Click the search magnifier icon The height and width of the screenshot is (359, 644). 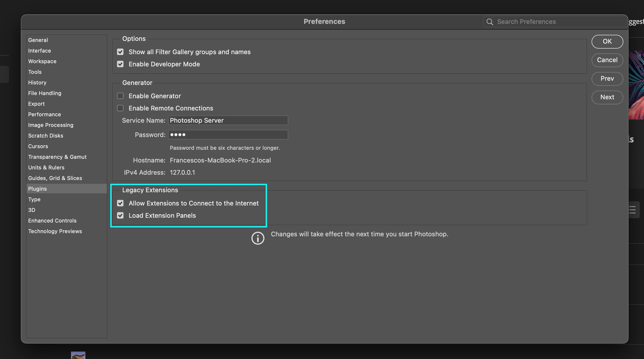coord(490,22)
